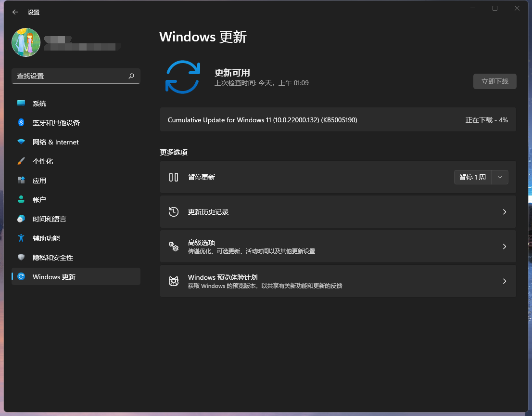
Task: Open 个性化 settings section
Action: (76, 161)
